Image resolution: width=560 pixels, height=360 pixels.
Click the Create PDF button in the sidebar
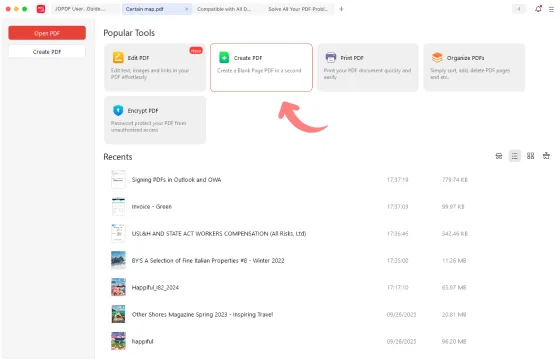pyautogui.click(x=47, y=52)
